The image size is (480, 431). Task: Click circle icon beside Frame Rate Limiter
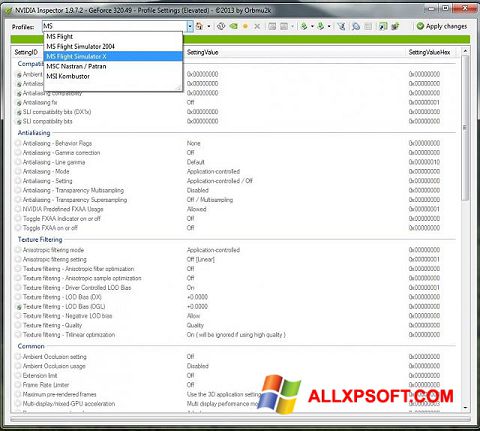(x=18, y=385)
